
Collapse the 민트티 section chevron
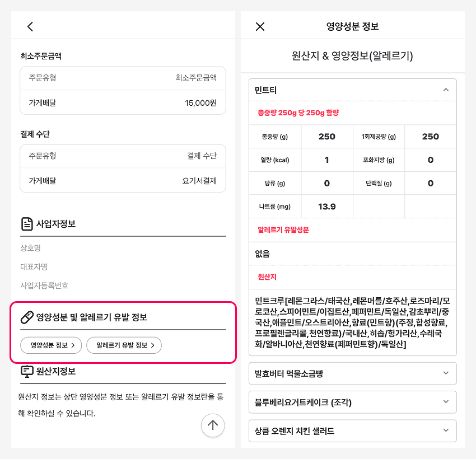coord(446,90)
